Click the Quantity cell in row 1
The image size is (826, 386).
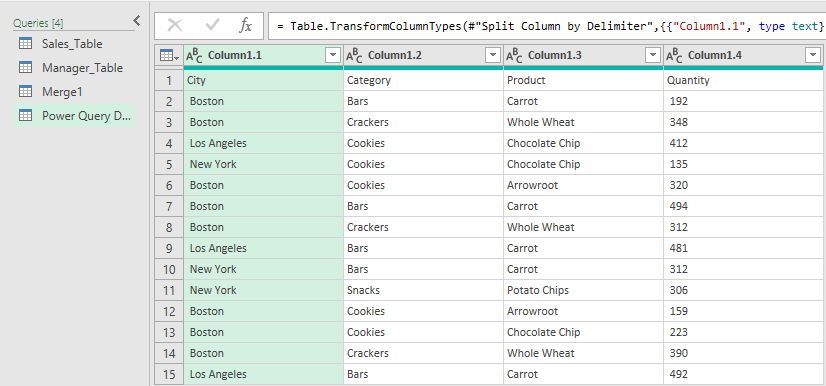743,81
